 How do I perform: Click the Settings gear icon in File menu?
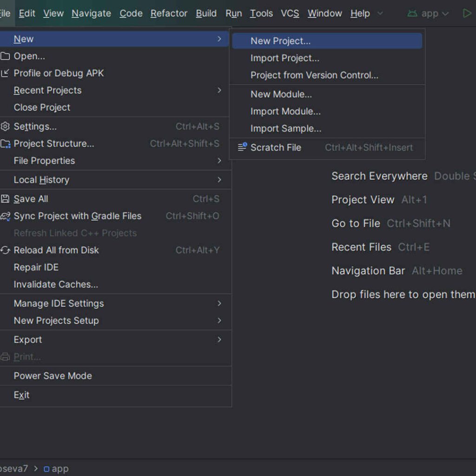[x=5, y=126]
